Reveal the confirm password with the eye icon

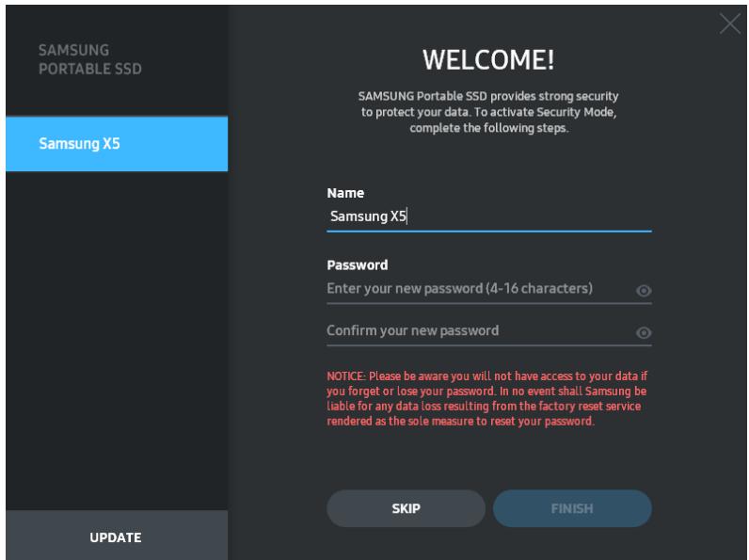point(644,332)
